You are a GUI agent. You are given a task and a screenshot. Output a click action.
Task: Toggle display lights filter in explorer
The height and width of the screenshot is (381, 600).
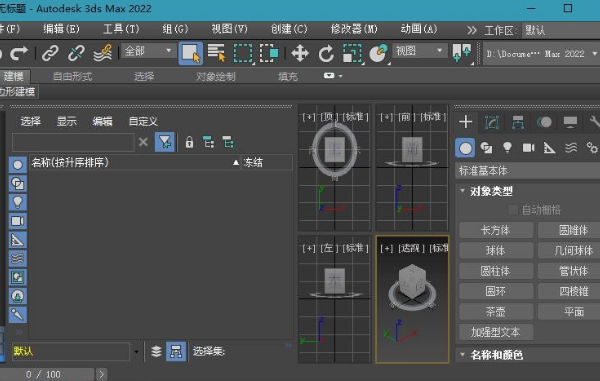(18, 202)
